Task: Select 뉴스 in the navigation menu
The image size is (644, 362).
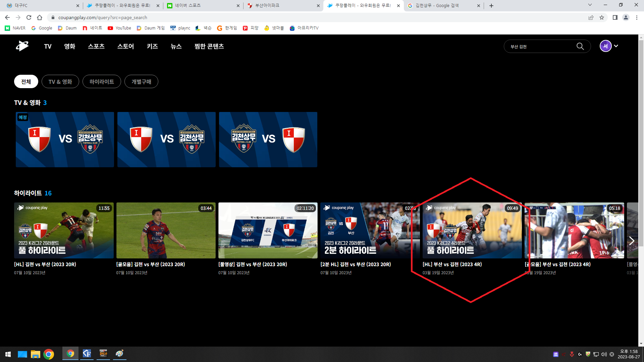Action: [176, 46]
